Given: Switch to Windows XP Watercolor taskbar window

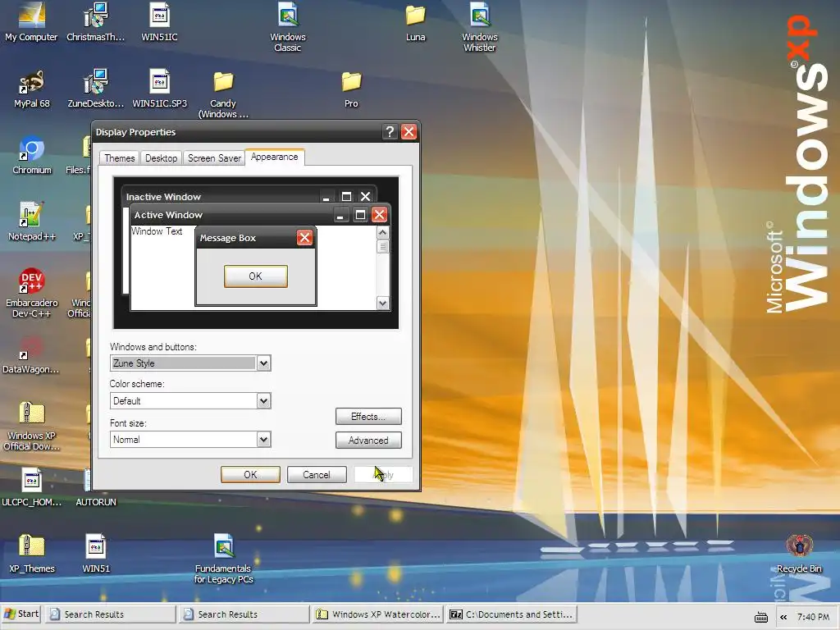Looking at the screenshot, I should (x=377, y=614).
